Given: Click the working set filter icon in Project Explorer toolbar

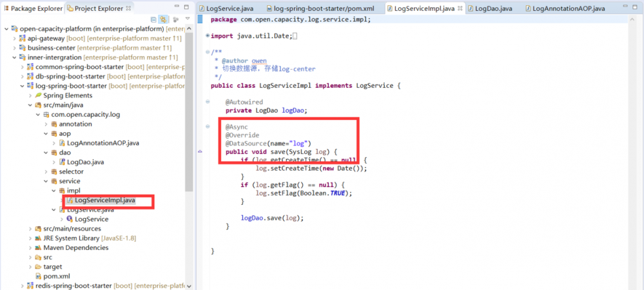Looking at the screenshot, I should point(176,19).
